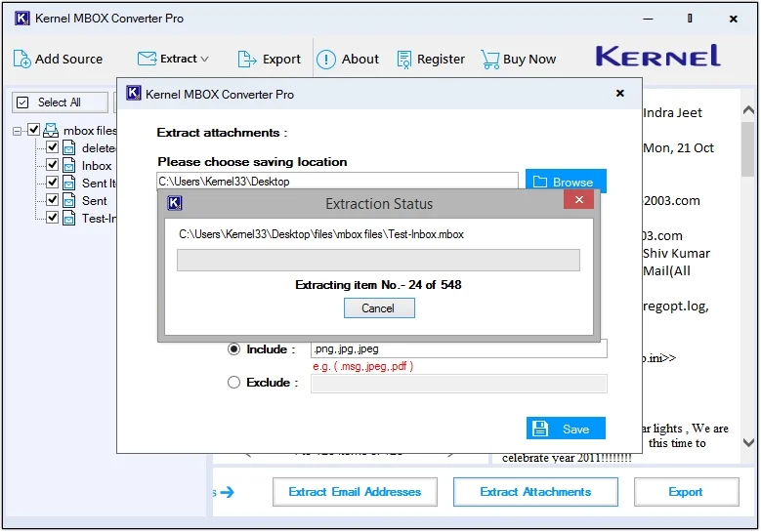Viewport: 761px width, 532px height.
Task: Click the bottom Export button
Action: pos(686,492)
